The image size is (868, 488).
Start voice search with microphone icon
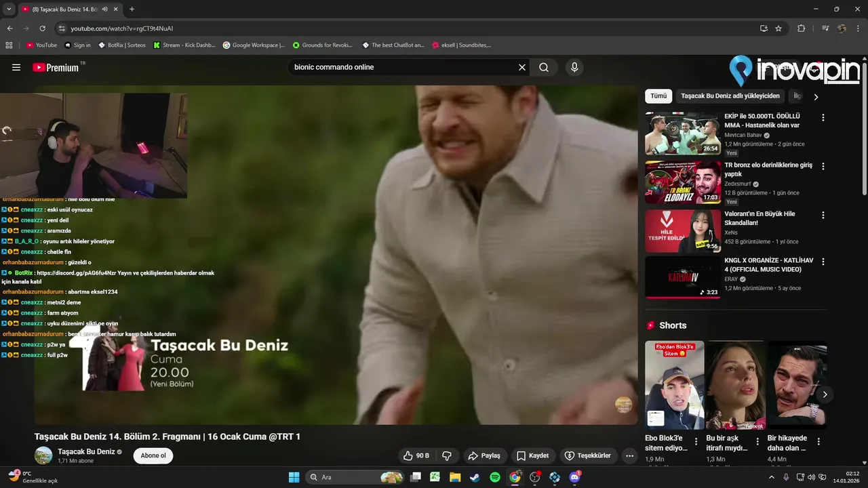pos(574,67)
